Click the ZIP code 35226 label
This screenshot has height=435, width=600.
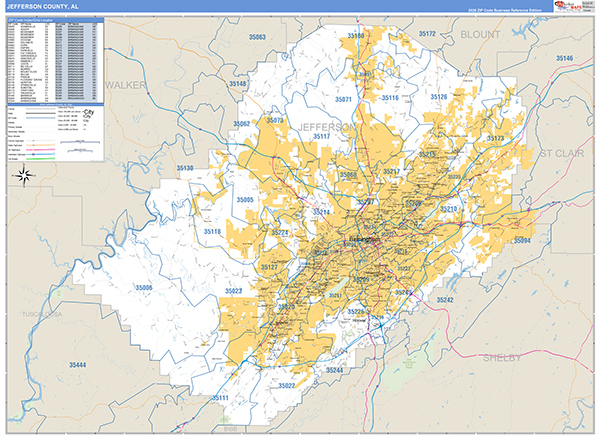point(356,311)
